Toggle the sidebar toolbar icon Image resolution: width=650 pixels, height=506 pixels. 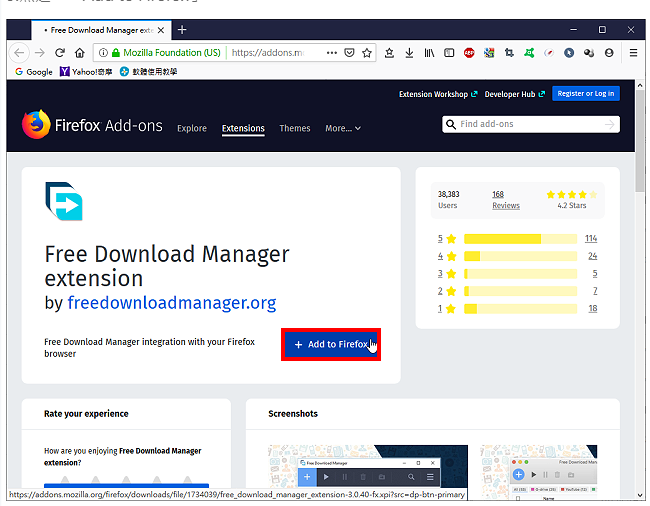449,53
